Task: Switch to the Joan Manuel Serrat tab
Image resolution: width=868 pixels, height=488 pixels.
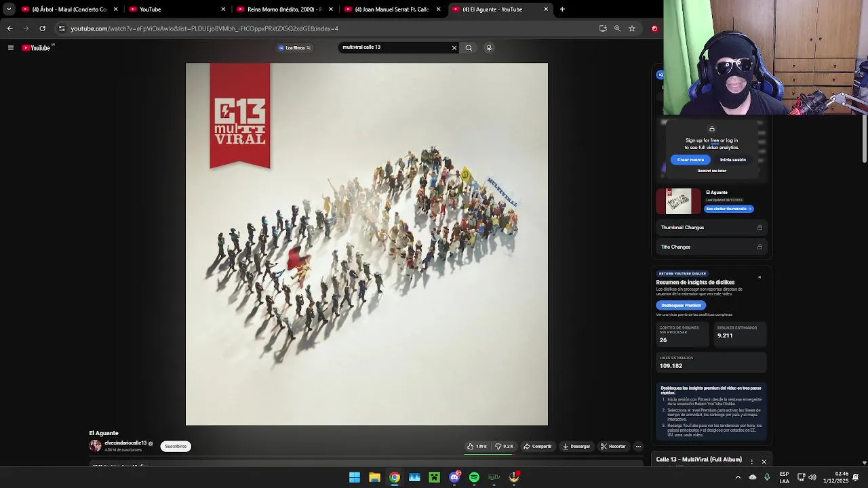Action: pos(393,9)
